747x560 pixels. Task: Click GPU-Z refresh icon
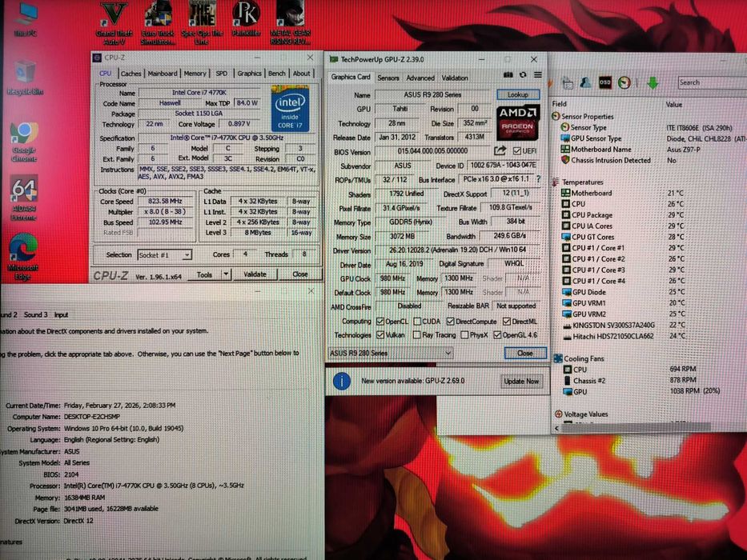[x=523, y=74]
